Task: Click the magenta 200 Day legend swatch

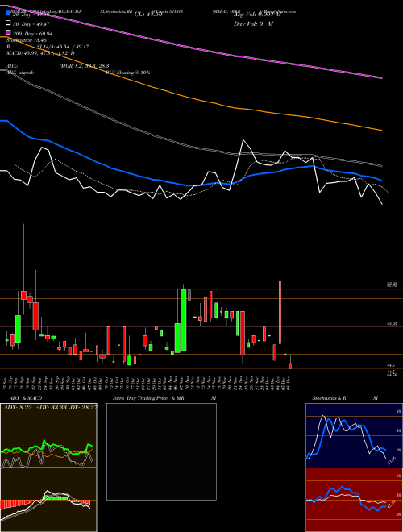Action: pos(9,32)
